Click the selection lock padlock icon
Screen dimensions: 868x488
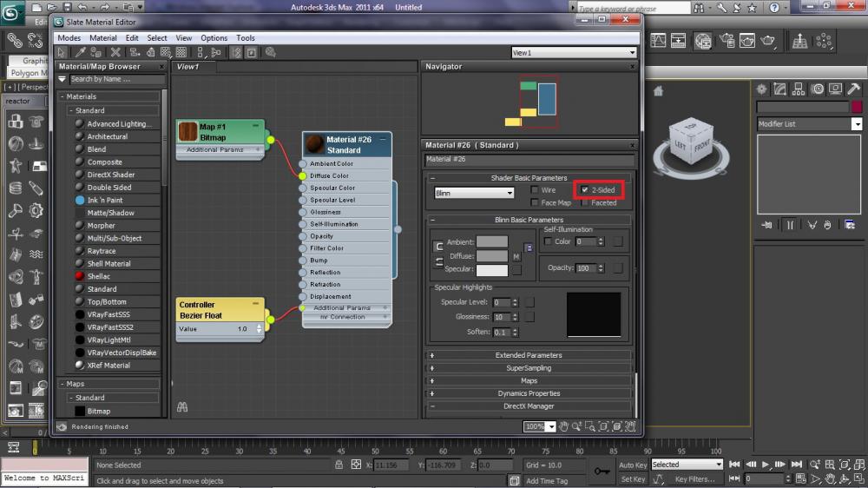pos(339,465)
